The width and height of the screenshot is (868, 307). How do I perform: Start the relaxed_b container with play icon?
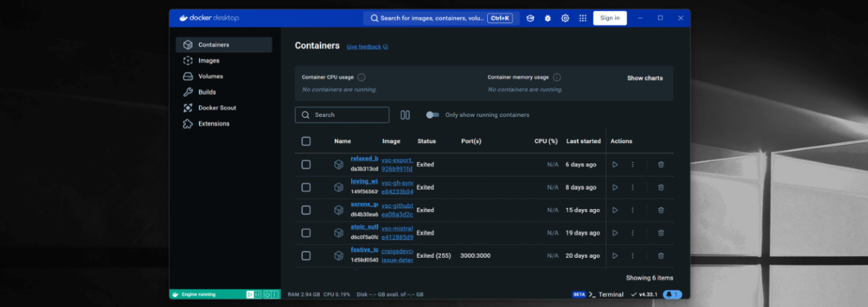tap(615, 165)
